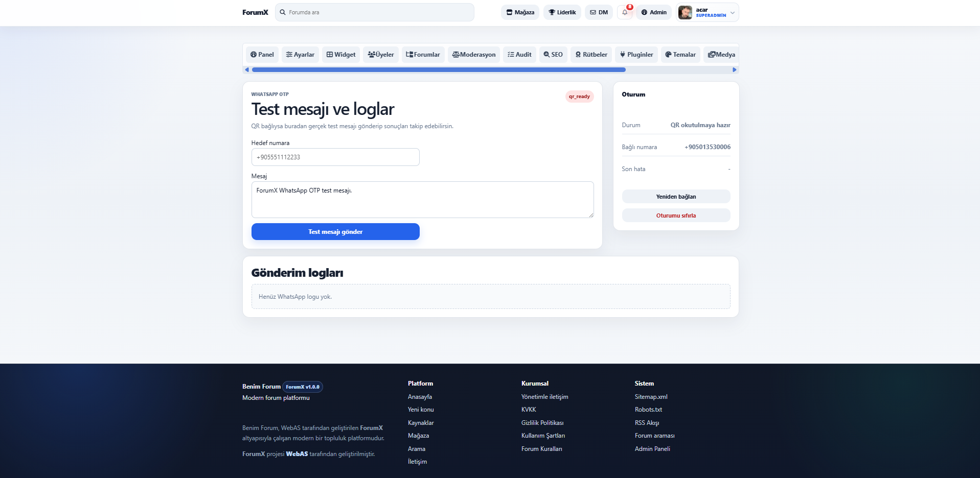
Task: Click the Pluginler plug icon
Action: coord(623,55)
